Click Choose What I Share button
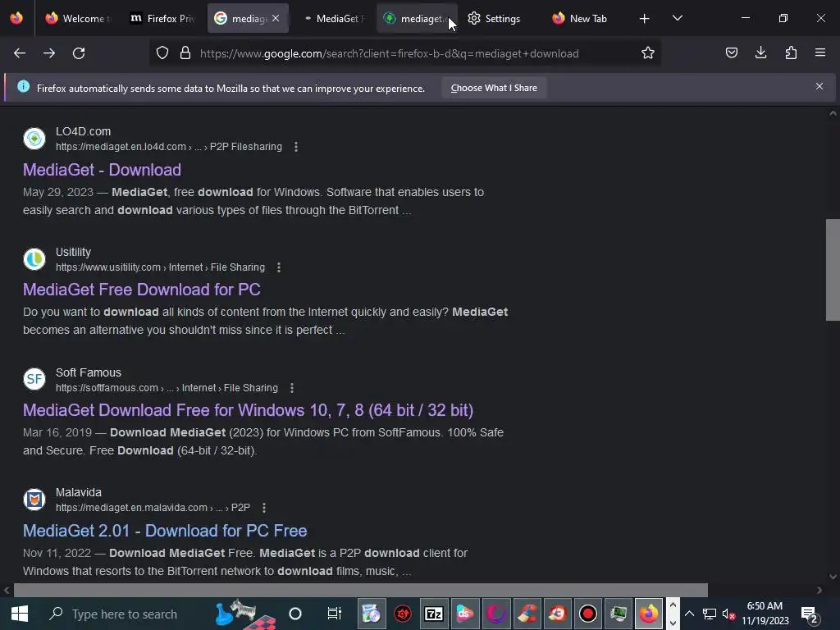This screenshot has width=840, height=630. click(x=494, y=88)
